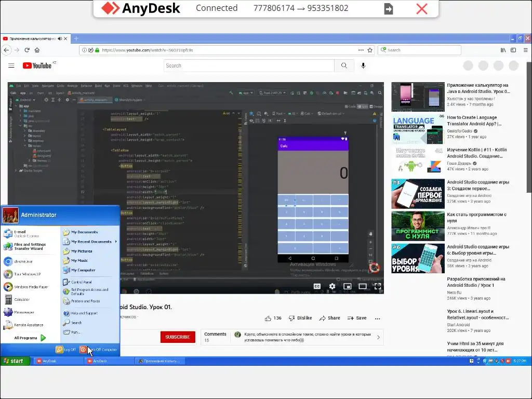The image size is (532, 399).
Task: Open page actions three-dot menu in address bar
Action: [361, 50]
